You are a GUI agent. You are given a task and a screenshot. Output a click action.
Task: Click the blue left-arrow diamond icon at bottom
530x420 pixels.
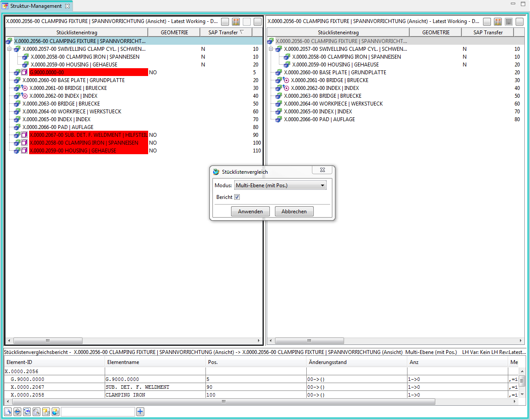(x=17, y=411)
